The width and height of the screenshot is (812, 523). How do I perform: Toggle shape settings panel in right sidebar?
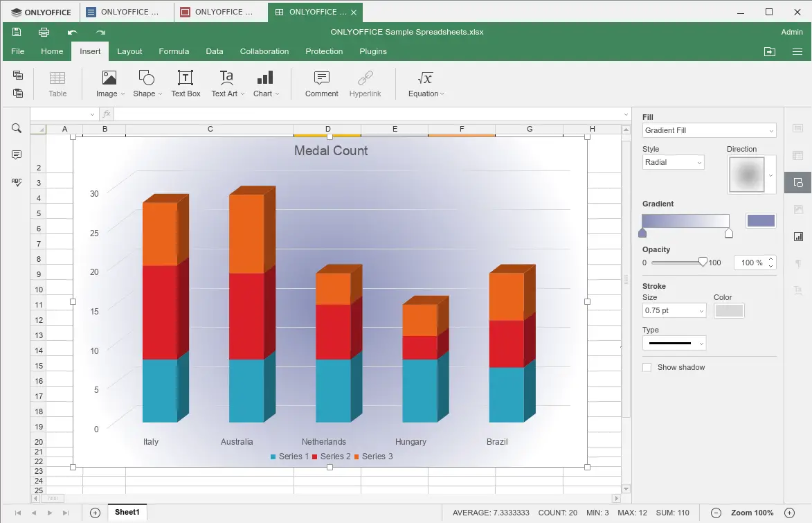click(797, 182)
